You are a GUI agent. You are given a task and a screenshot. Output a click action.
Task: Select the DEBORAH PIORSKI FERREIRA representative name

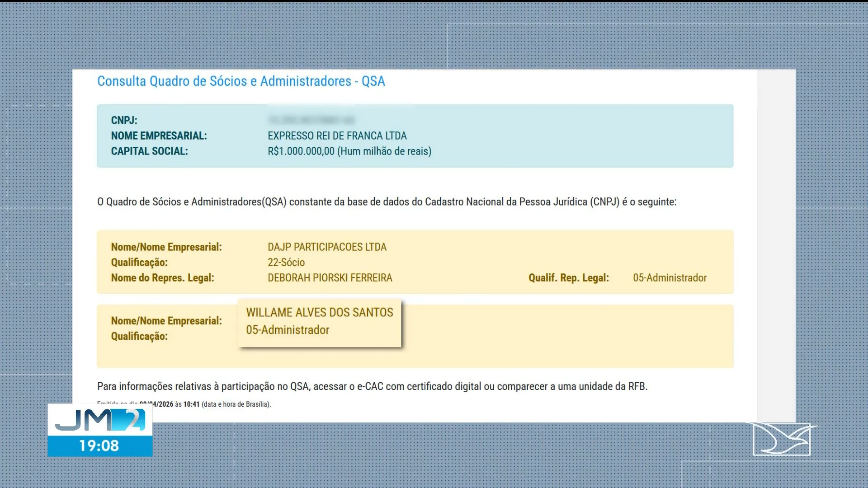tap(330, 278)
